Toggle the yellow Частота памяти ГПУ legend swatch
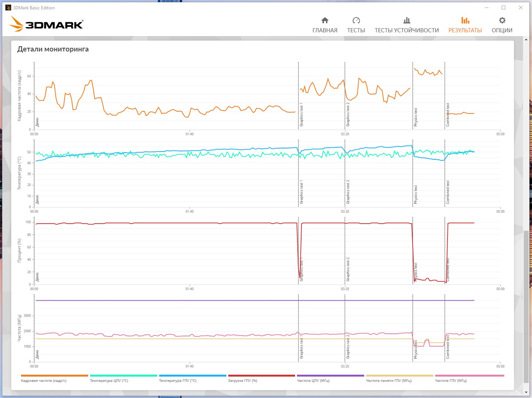 (399, 375)
